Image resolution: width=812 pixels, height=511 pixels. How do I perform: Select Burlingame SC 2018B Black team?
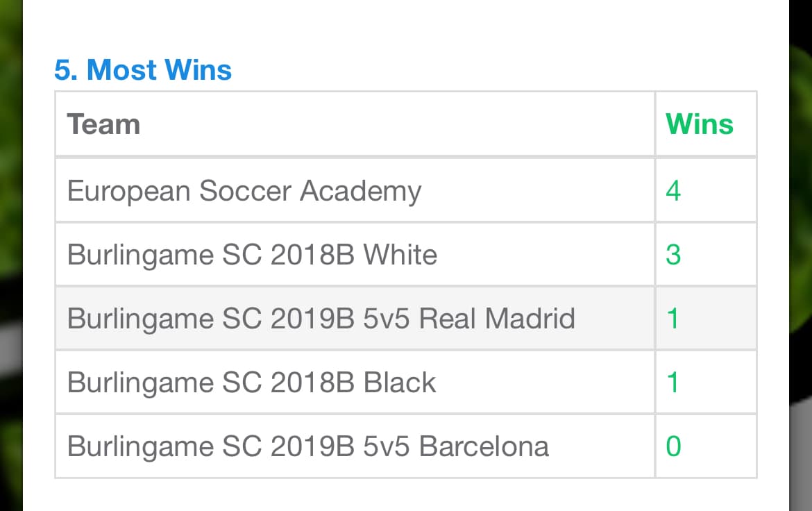(x=251, y=383)
